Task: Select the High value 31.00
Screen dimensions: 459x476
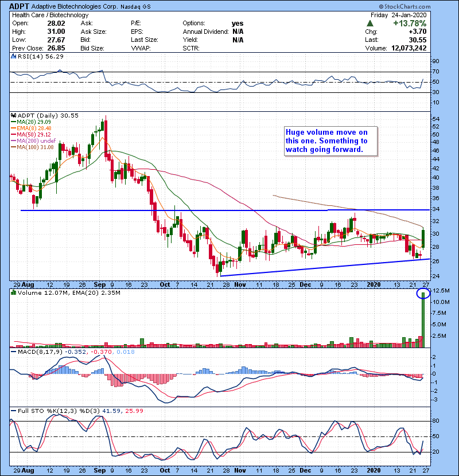Action: pyautogui.click(x=56, y=32)
